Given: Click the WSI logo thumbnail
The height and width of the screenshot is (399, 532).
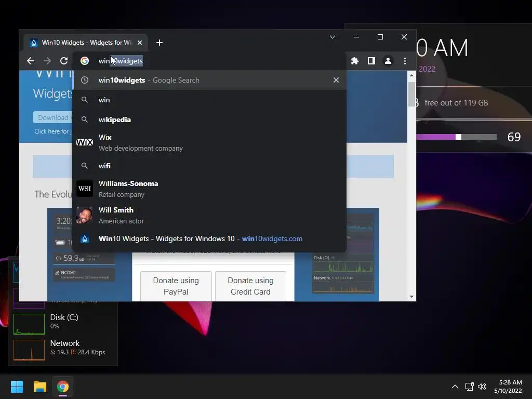Looking at the screenshot, I should 85,189.
